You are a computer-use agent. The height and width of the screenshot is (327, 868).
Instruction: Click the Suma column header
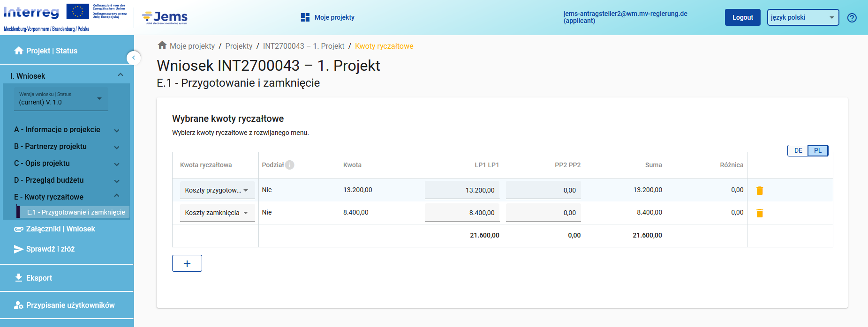pos(653,165)
